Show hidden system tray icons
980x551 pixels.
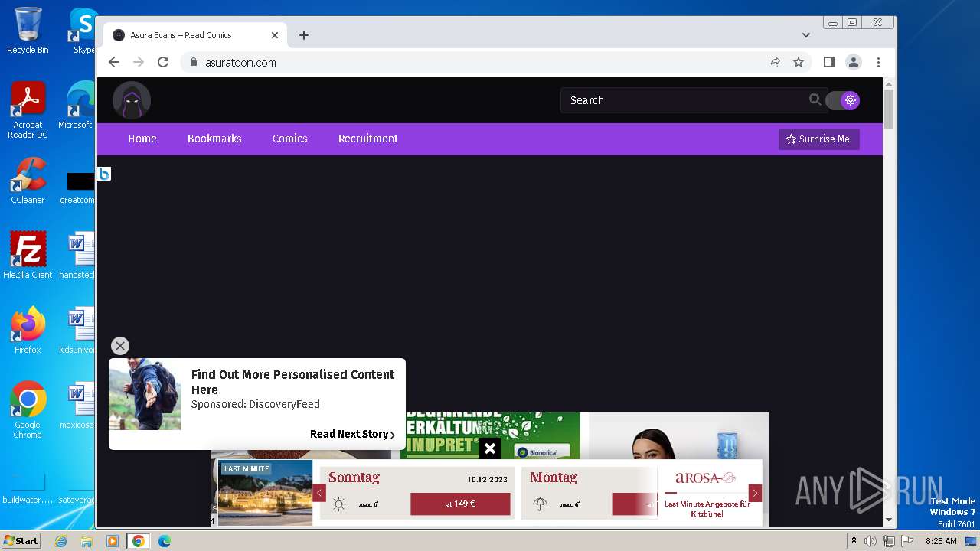click(854, 541)
